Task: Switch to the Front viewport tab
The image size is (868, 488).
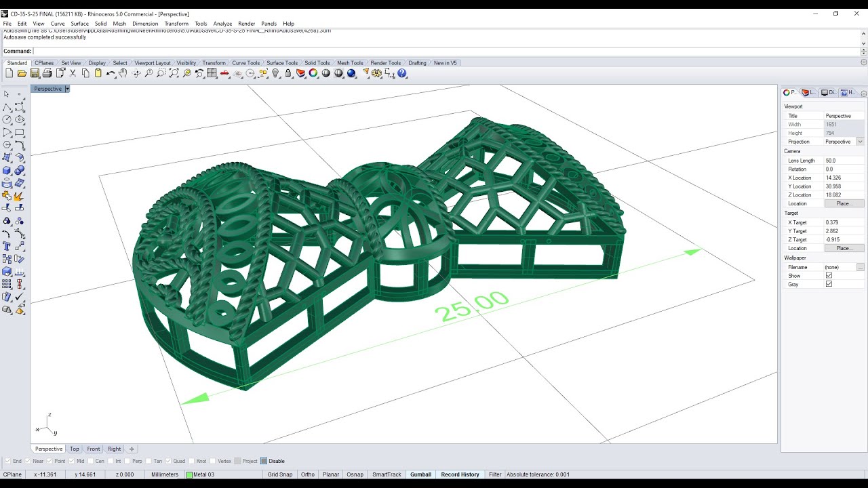Action: pos(94,449)
